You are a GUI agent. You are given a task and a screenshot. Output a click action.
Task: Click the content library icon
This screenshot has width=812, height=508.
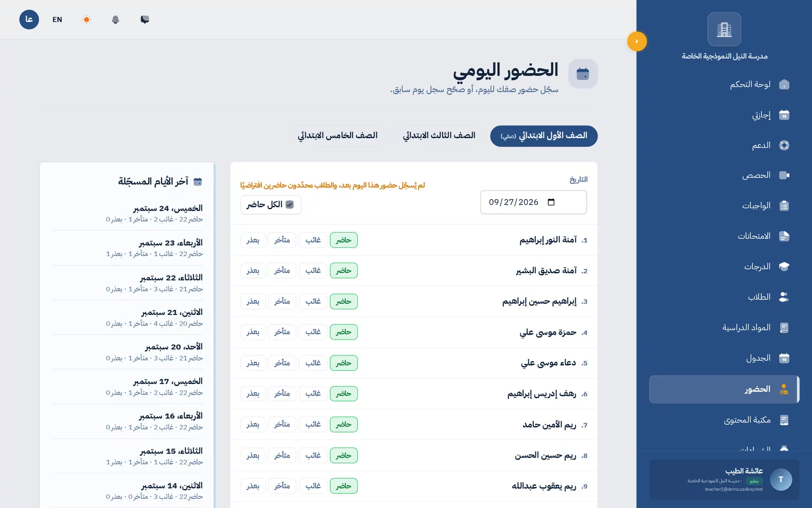tap(784, 420)
